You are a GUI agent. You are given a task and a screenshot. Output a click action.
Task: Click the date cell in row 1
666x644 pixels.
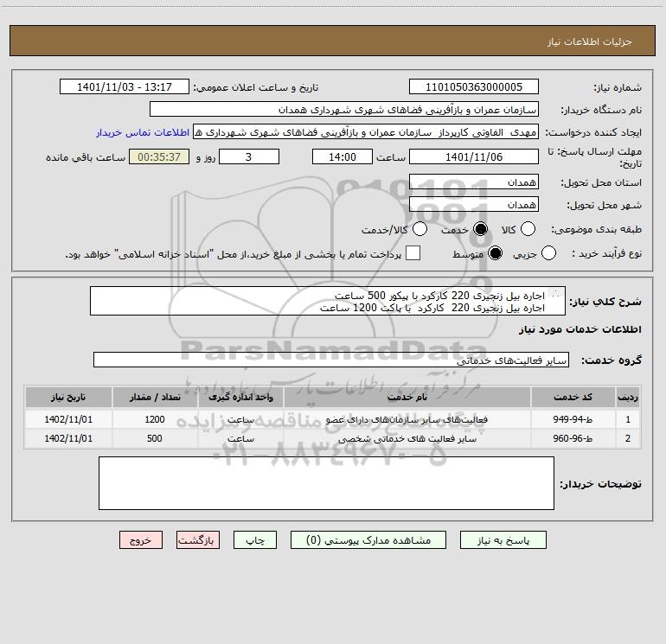point(68,419)
